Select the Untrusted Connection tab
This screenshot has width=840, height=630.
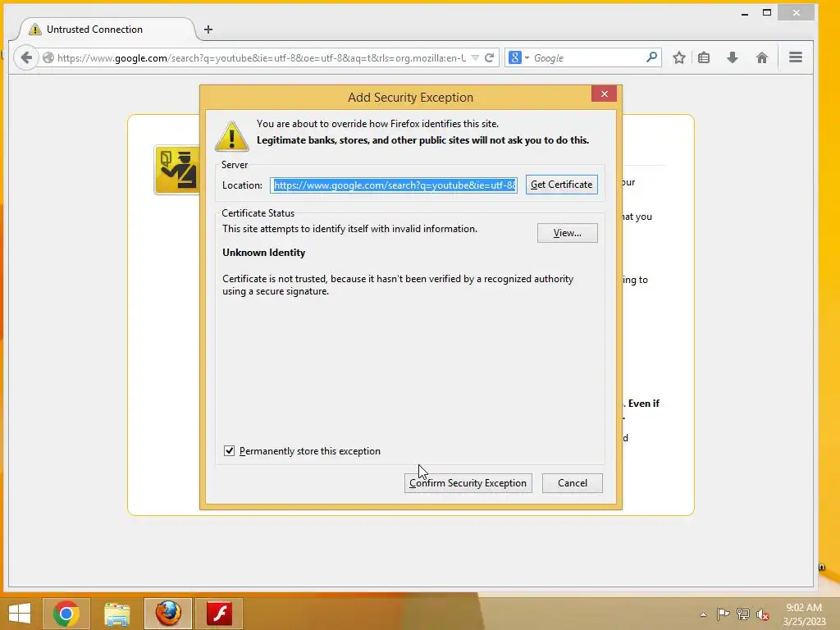107,30
